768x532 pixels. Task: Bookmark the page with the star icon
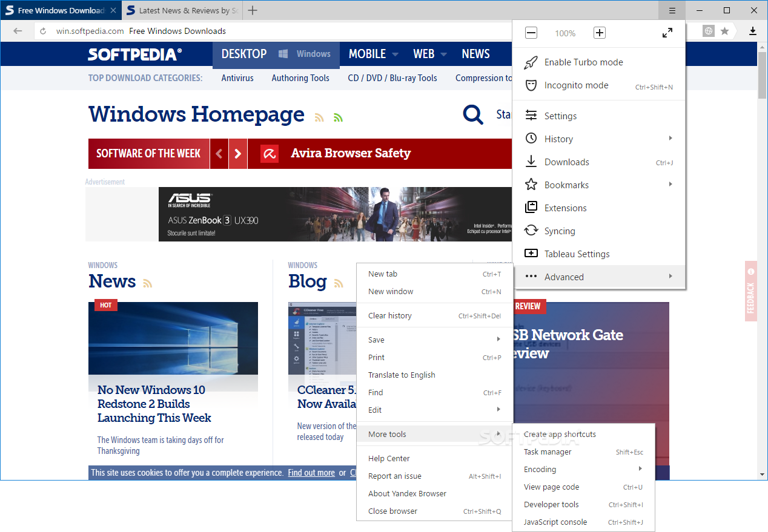click(x=724, y=31)
